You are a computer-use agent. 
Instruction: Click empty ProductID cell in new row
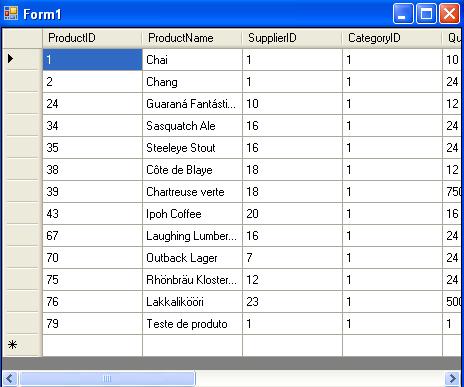92,345
